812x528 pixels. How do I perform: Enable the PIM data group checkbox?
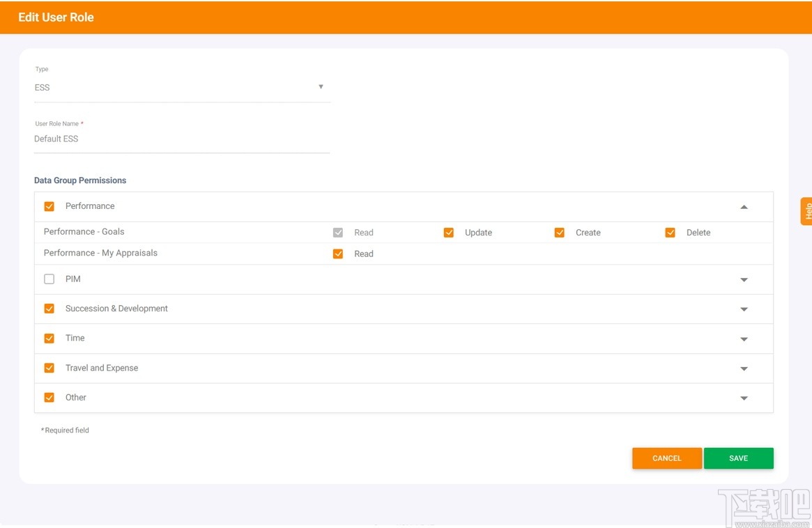(49, 279)
